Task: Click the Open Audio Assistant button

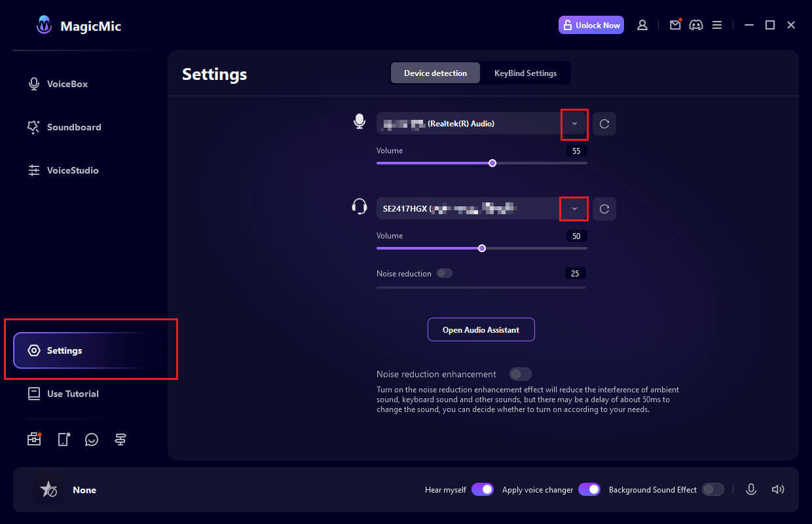Action: pyautogui.click(x=481, y=329)
